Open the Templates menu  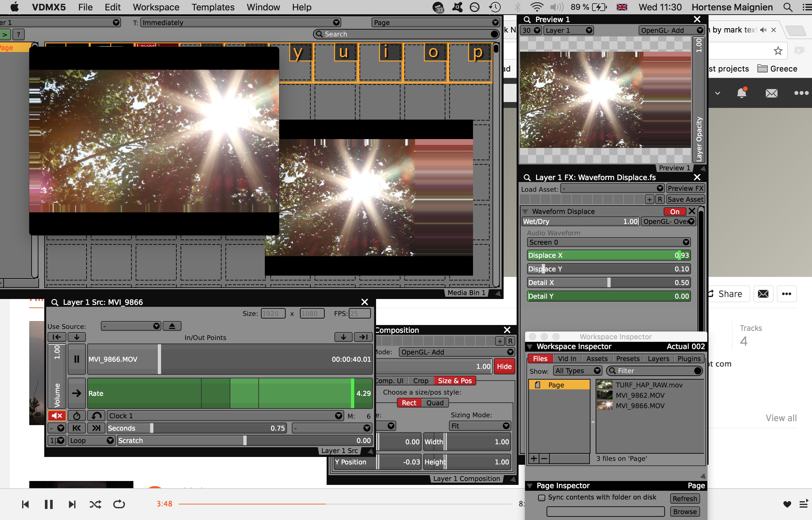213,7
